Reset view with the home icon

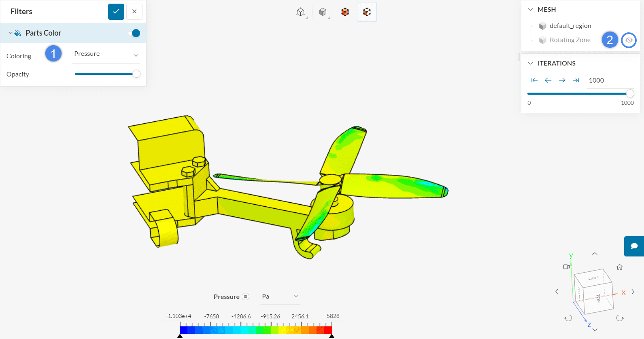tap(619, 267)
